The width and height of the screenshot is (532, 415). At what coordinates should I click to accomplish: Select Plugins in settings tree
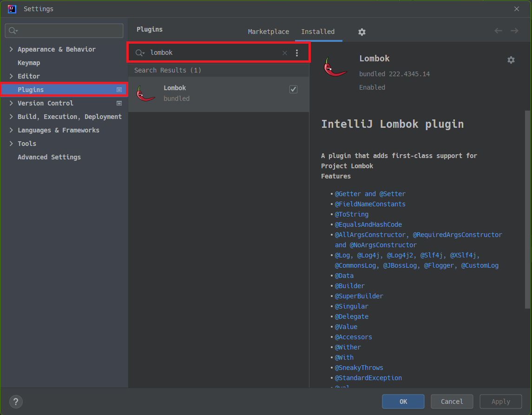(x=64, y=90)
